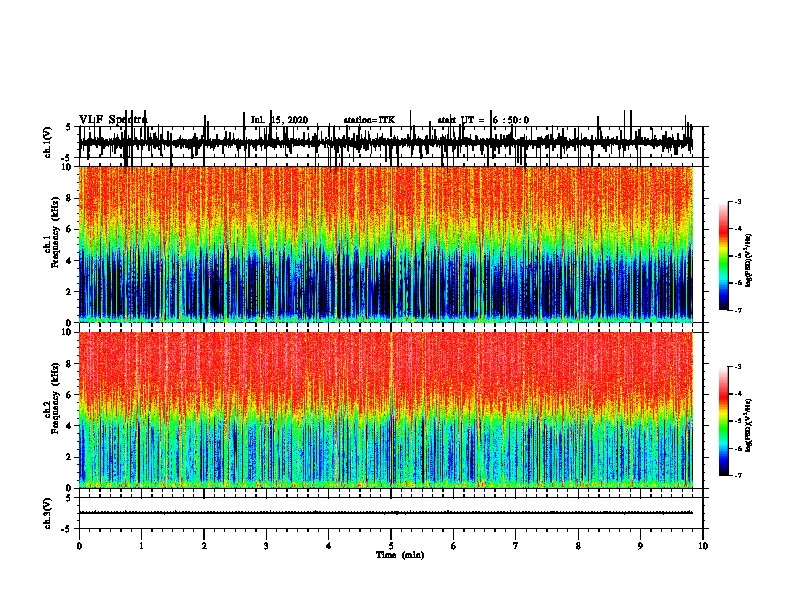This screenshot has height=612, width=792.
Task: Click the "VLF Spectra" title text
Action: click(113, 120)
